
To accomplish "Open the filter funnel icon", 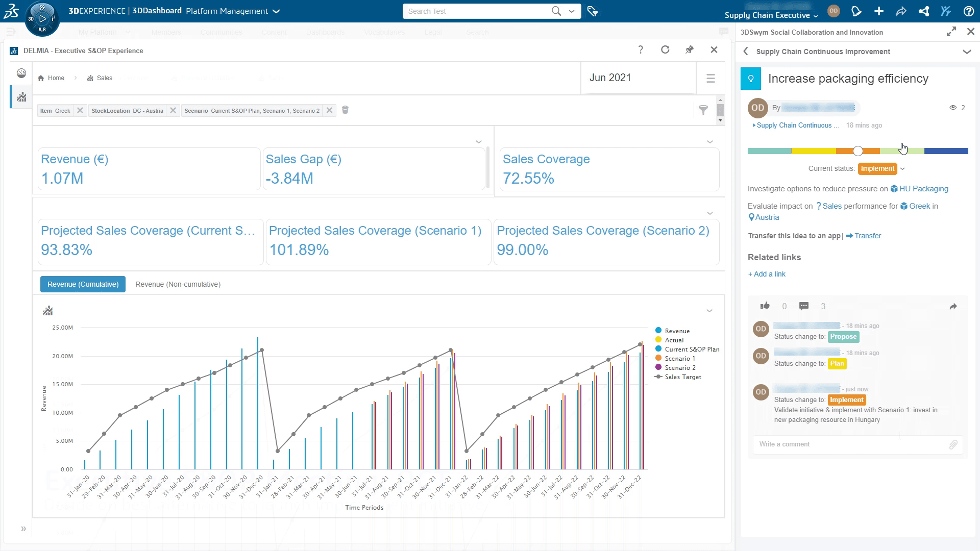I will pos(703,110).
